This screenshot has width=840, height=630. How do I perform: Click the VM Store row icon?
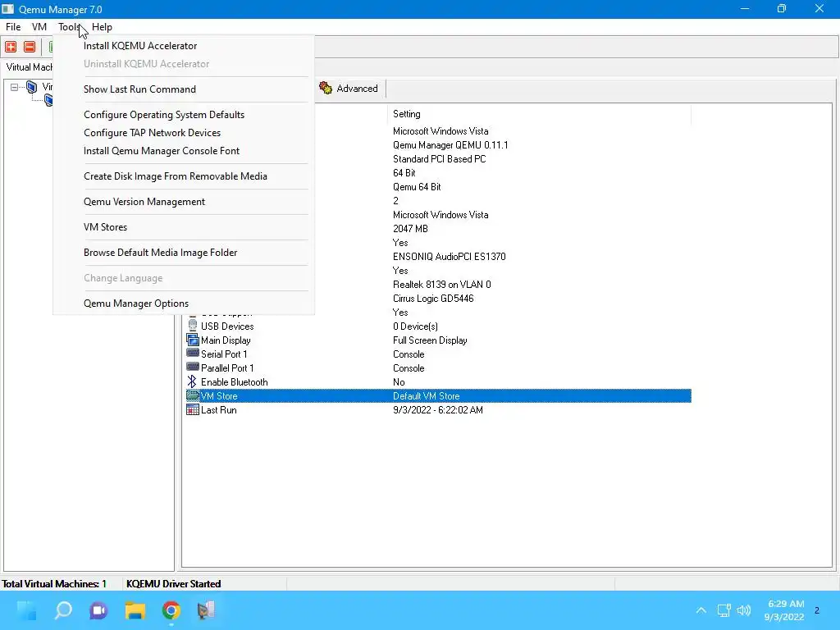pos(192,395)
